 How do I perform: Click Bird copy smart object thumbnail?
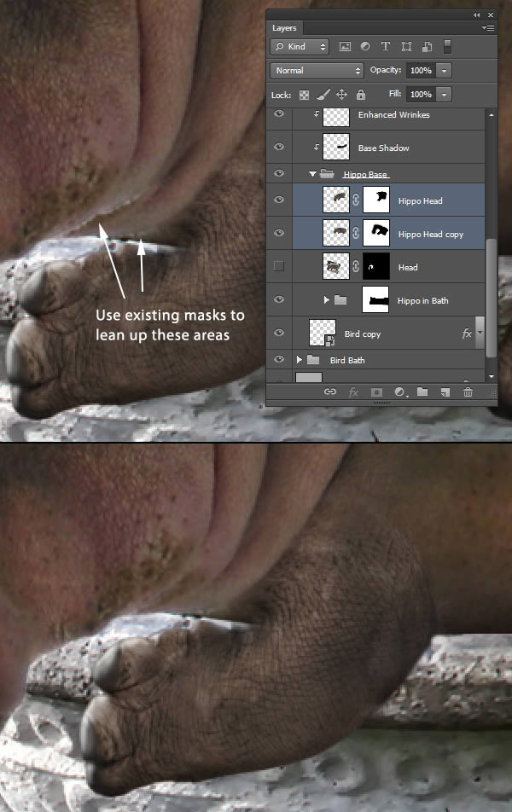[323, 333]
